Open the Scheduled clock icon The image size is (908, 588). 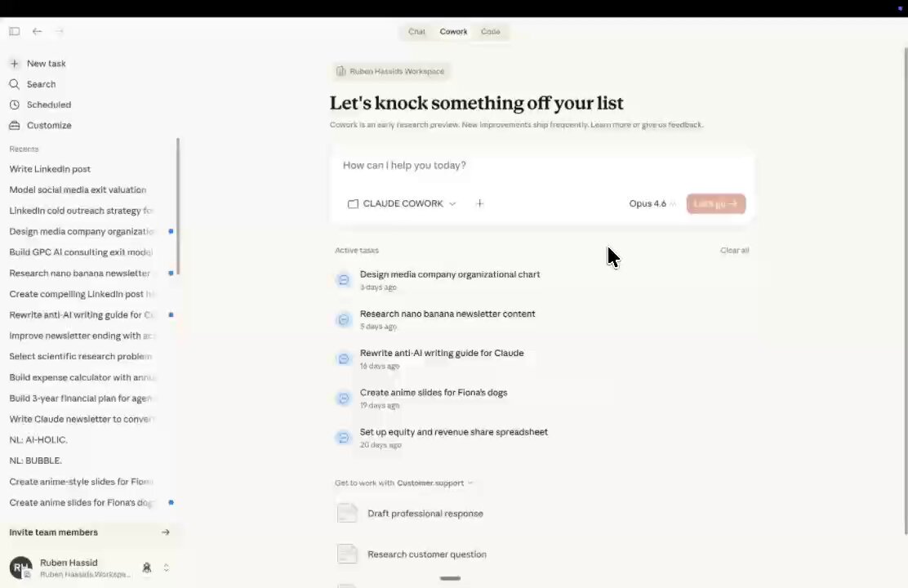tap(15, 105)
